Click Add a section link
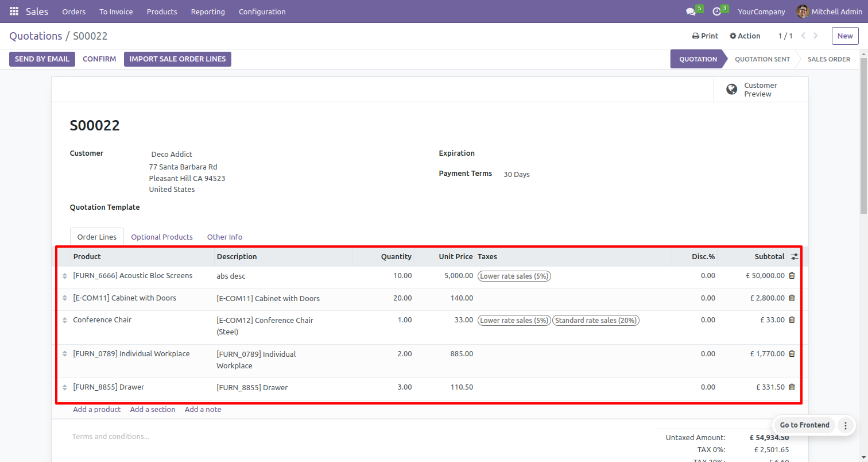The width and height of the screenshot is (868, 462). tap(153, 409)
